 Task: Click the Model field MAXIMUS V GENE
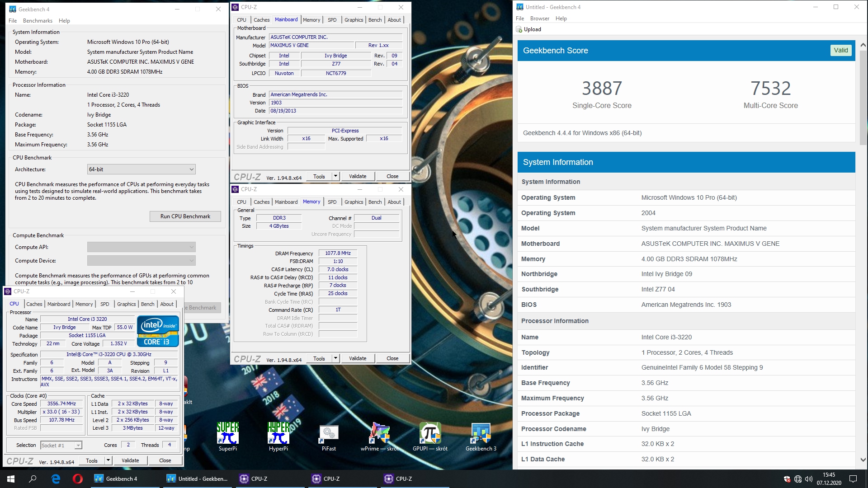pyautogui.click(x=311, y=46)
